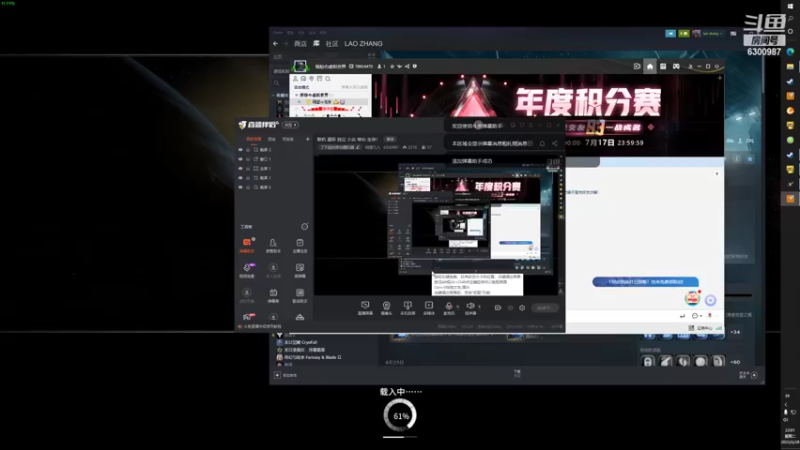
Task: Mute the microphone in the streaming toolbar
Action: (x=449, y=308)
